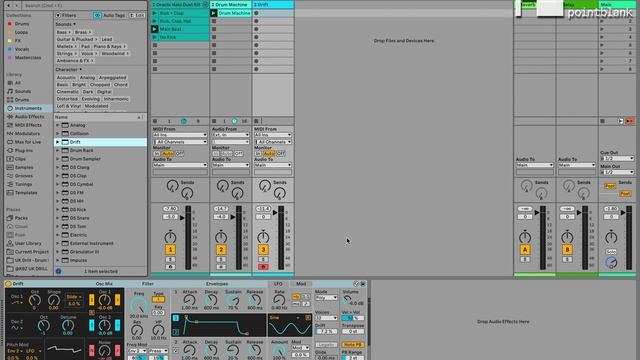Expand the Drum Rack folder

point(58,150)
